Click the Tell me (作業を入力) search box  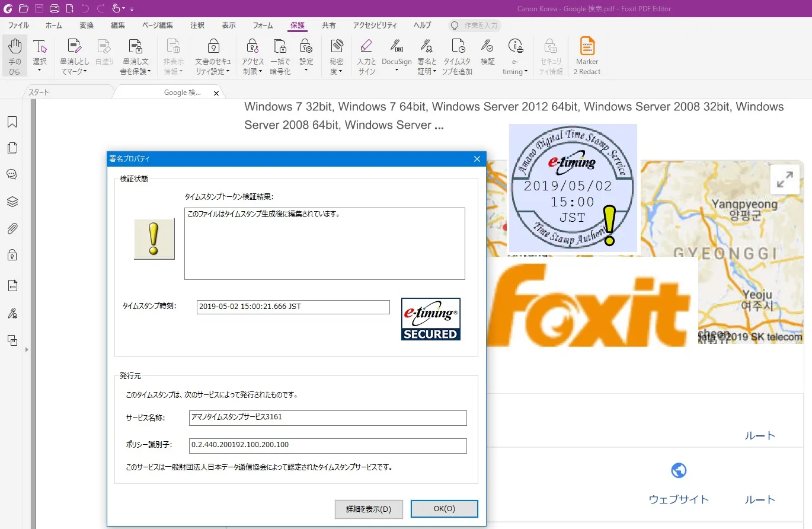click(x=475, y=26)
